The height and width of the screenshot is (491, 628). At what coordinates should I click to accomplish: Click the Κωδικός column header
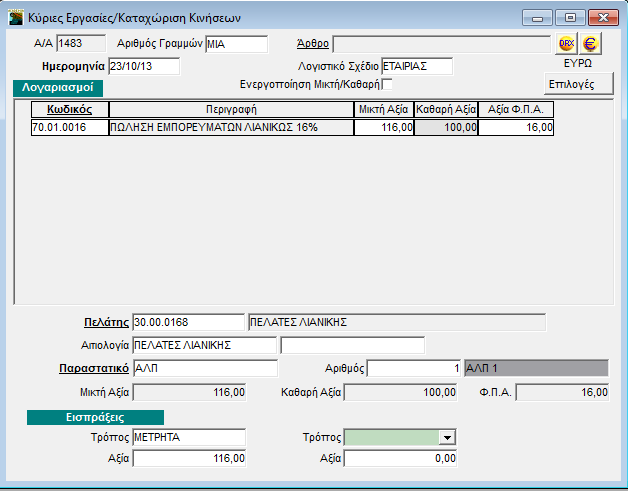70,109
